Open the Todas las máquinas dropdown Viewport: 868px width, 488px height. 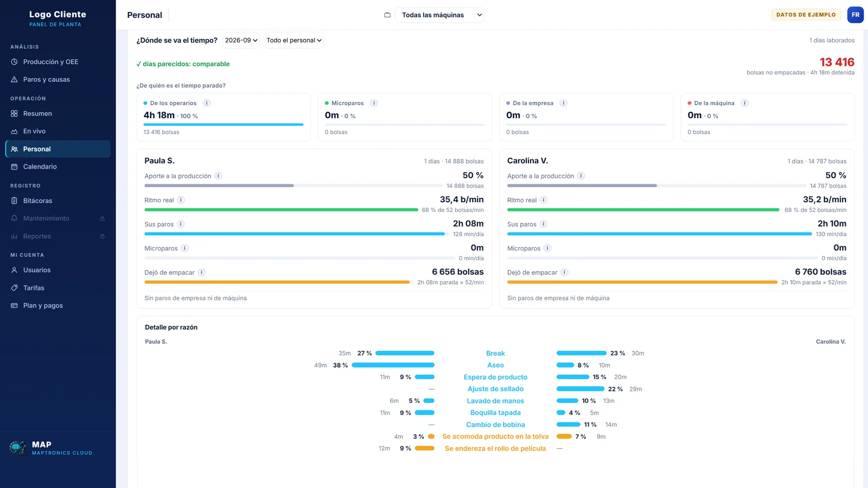click(x=439, y=15)
